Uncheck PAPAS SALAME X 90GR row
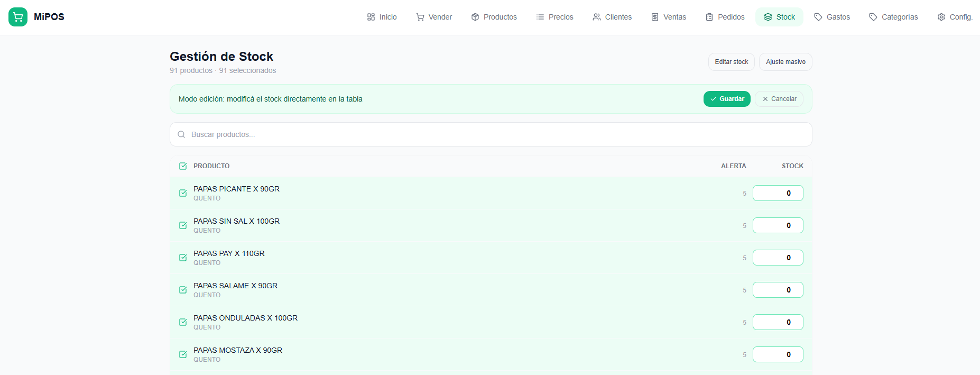 [x=183, y=290]
